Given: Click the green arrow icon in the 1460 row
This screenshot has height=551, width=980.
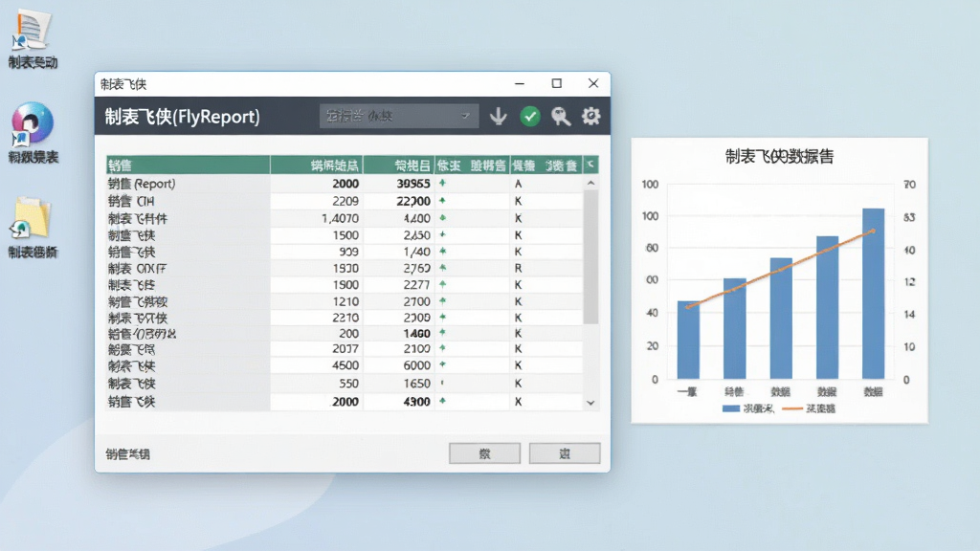Looking at the screenshot, I should coord(442,333).
